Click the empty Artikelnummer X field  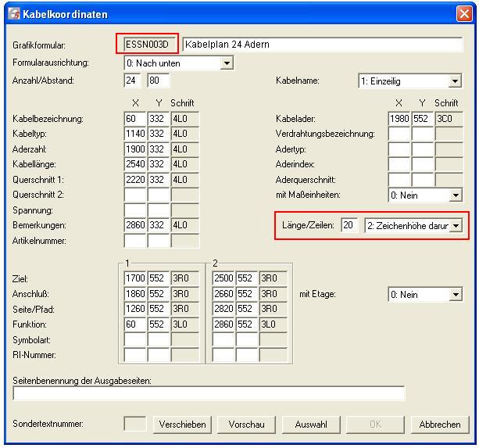pyautogui.click(x=135, y=241)
